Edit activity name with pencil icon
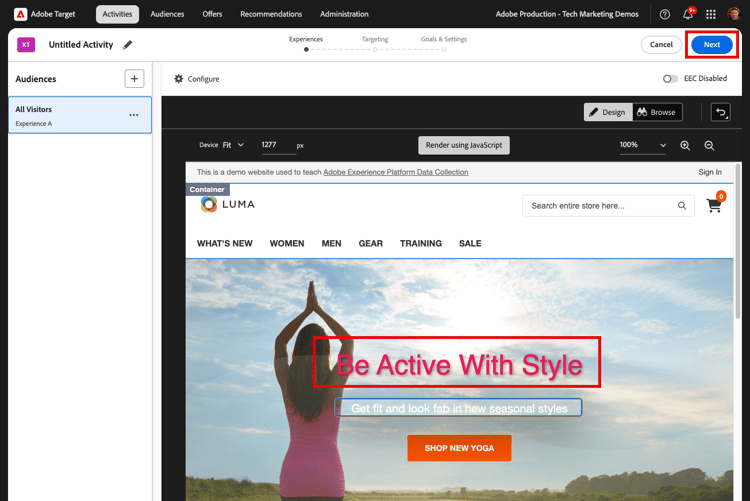 pos(127,45)
